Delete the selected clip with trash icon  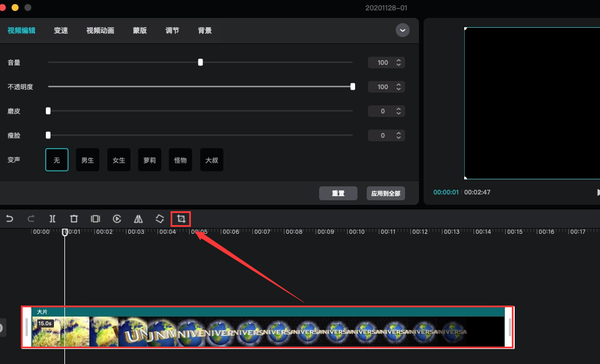74,219
